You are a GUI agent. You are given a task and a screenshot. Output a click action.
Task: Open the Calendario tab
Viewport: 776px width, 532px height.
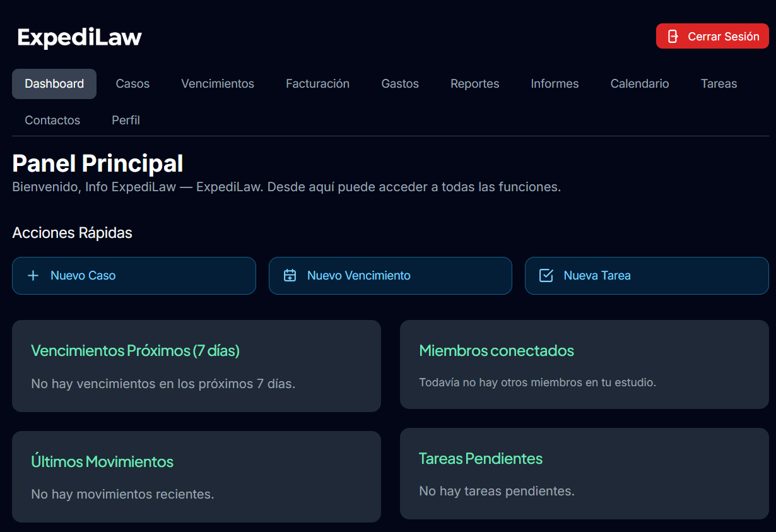tap(639, 83)
